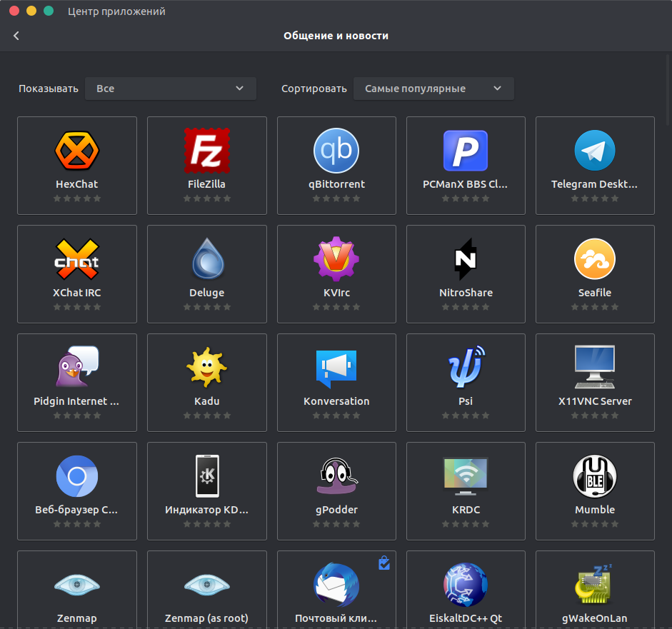Click the KDE Connect indicator phone icon

[x=207, y=476]
